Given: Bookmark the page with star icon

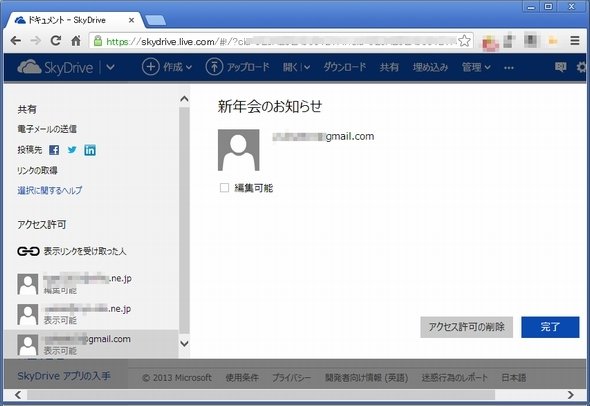Looking at the screenshot, I should coord(465,41).
